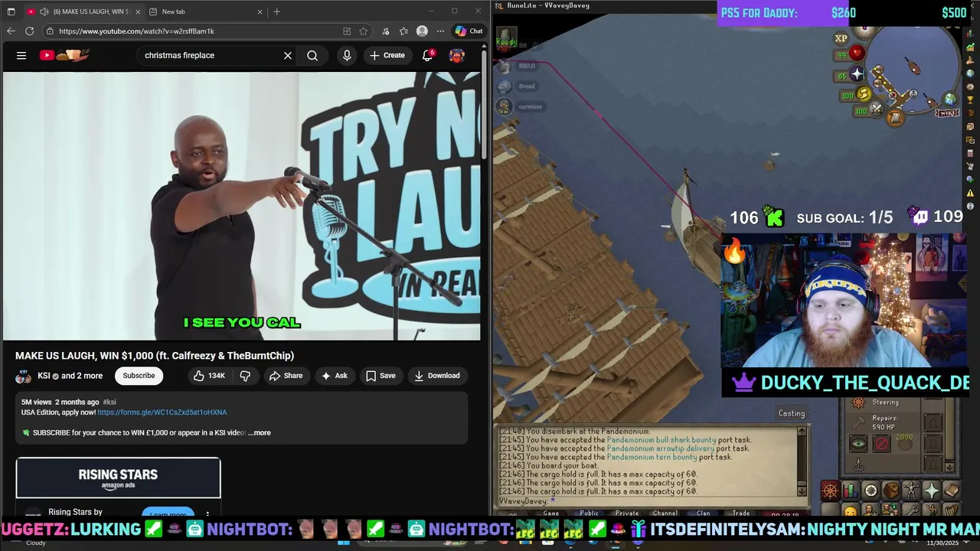Open the RuneLite sidebar calculator icon
This screenshot has height=551, width=980.
tap(970, 153)
